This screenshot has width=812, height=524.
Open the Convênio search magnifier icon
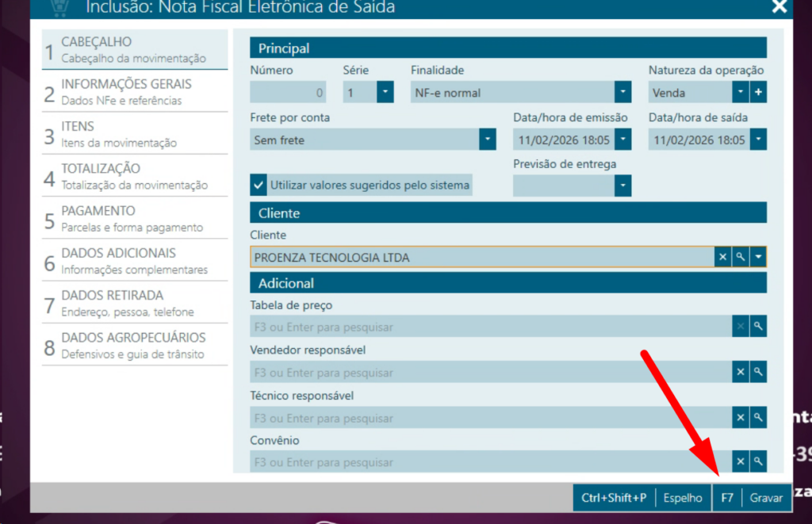click(758, 461)
